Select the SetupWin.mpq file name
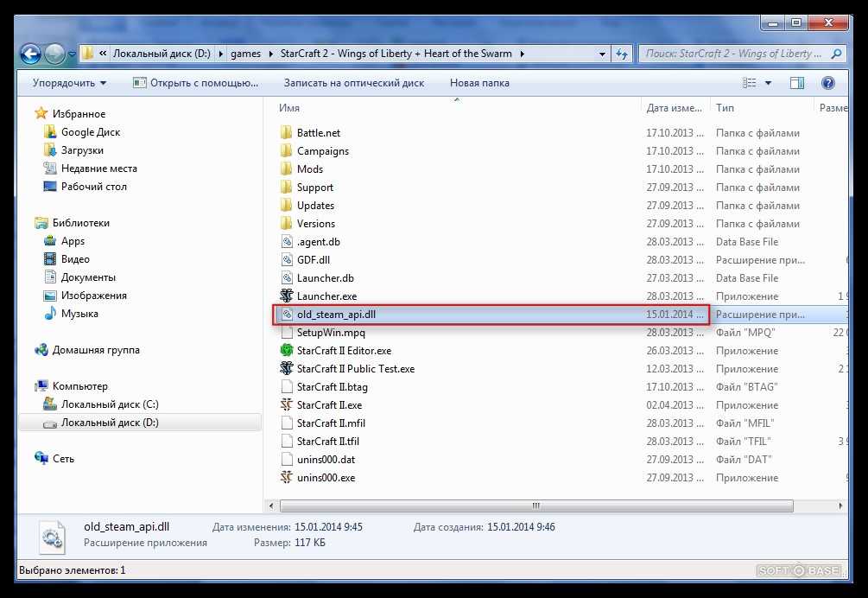The height and width of the screenshot is (598, 868). pyautogui.click(x=331, y=333)
